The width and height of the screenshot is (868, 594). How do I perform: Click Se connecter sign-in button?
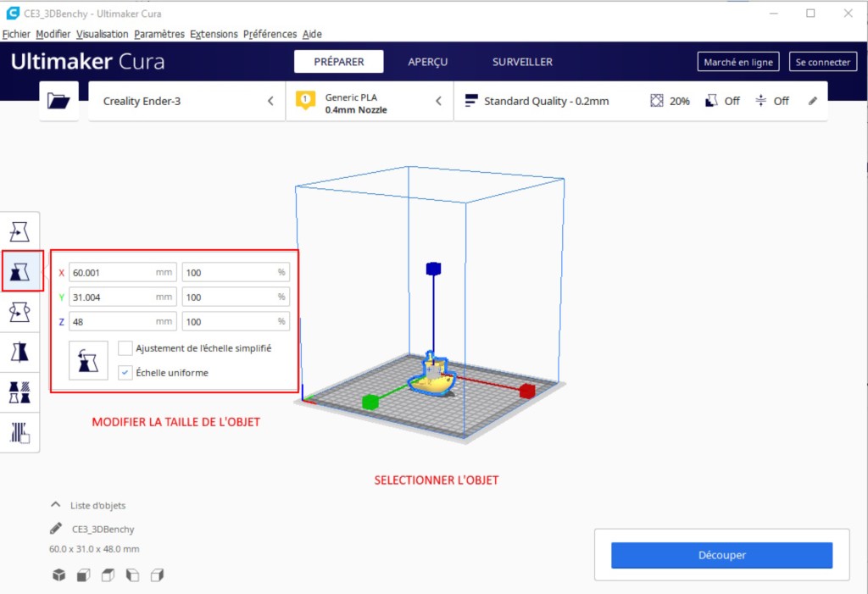[x=822, y=62]
